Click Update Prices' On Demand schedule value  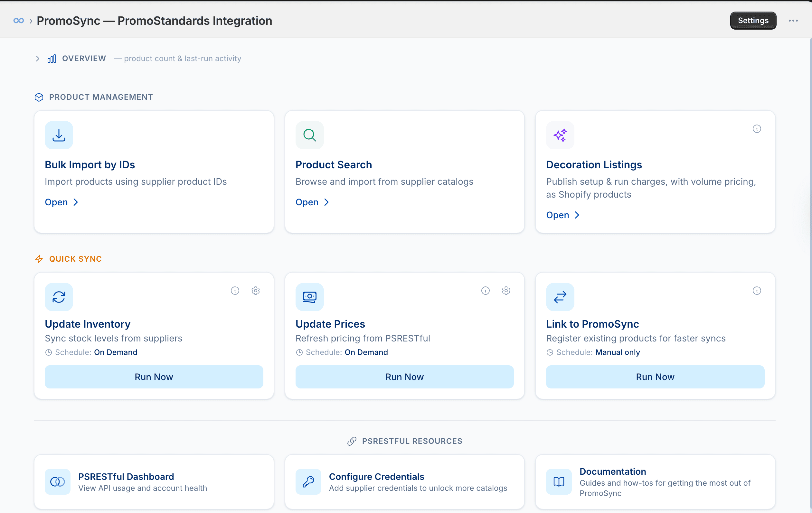click(x=366, y=352)
